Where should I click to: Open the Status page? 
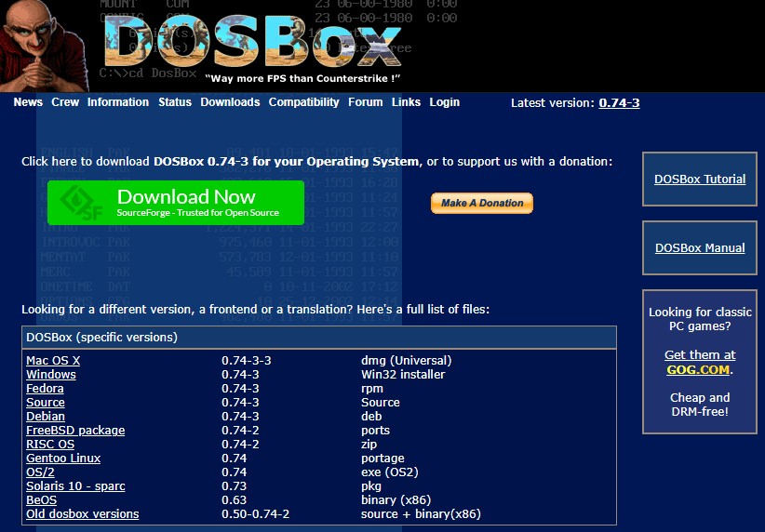click(175, 102)
